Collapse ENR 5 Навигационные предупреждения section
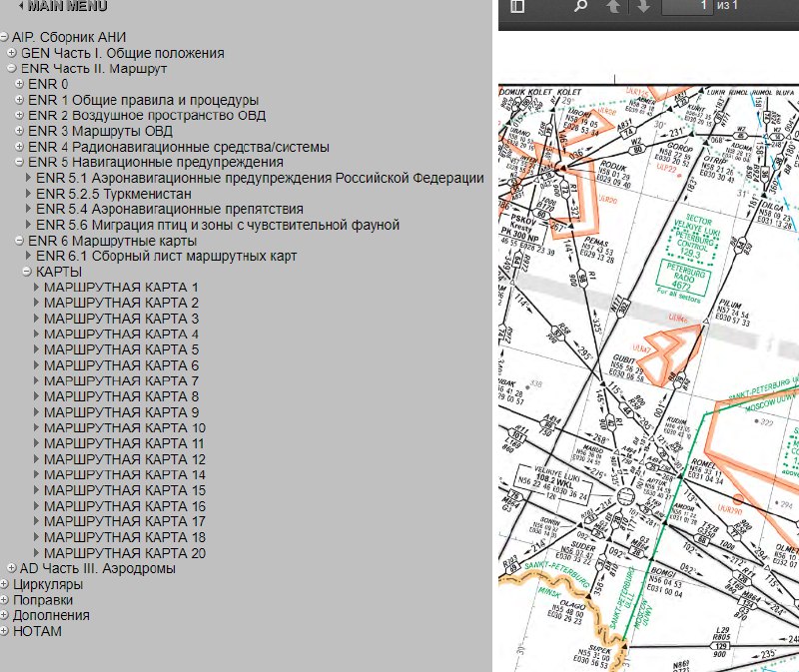 click(20, 162)
